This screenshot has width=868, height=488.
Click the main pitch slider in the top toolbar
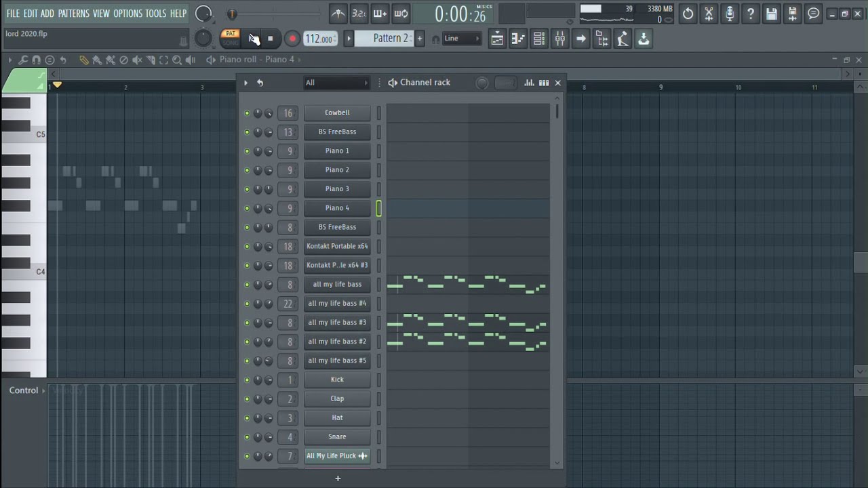tap(232, 14)
